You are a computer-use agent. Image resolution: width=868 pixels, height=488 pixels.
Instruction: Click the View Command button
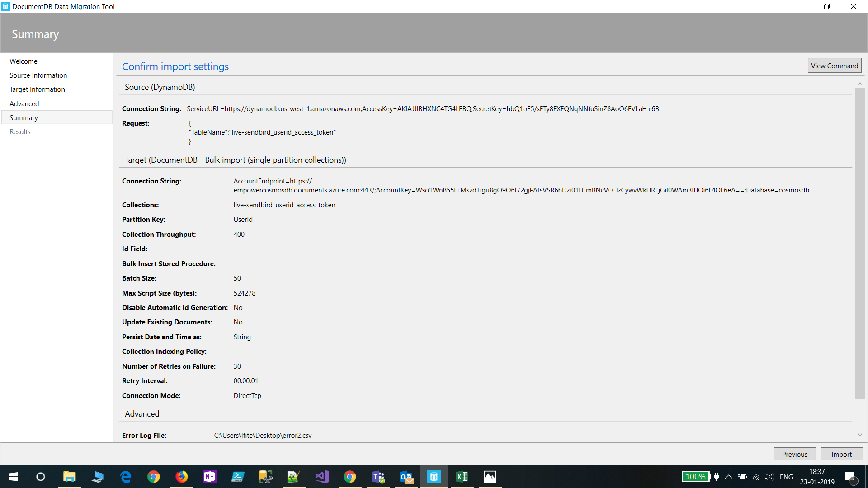[x=834, y=66]
